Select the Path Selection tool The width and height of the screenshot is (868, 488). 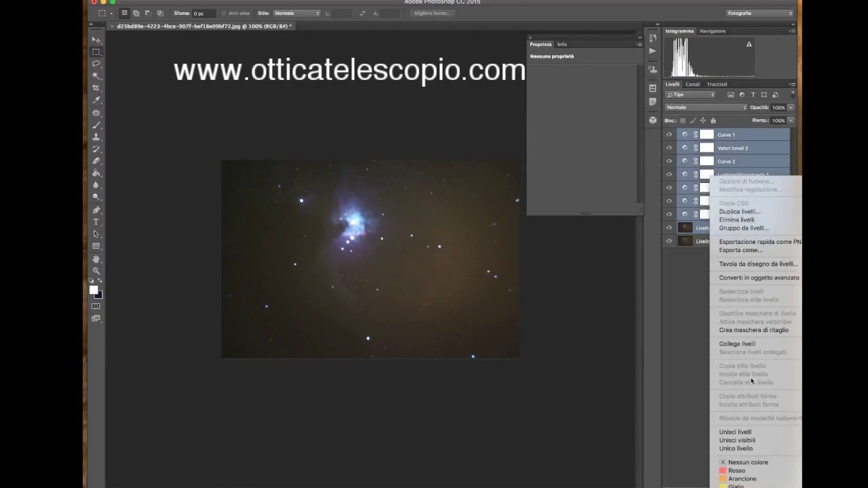(96, 234)
